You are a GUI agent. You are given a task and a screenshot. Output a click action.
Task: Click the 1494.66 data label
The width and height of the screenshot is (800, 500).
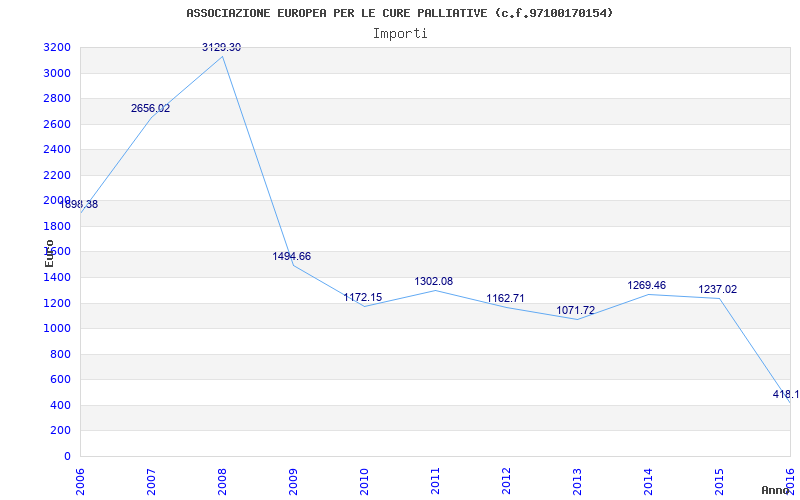pos(291,256)
